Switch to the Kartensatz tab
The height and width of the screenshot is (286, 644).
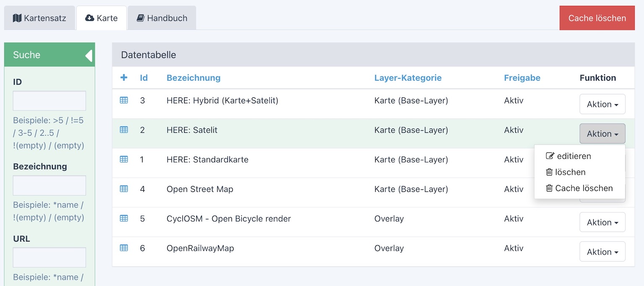[x=39, y=18]
